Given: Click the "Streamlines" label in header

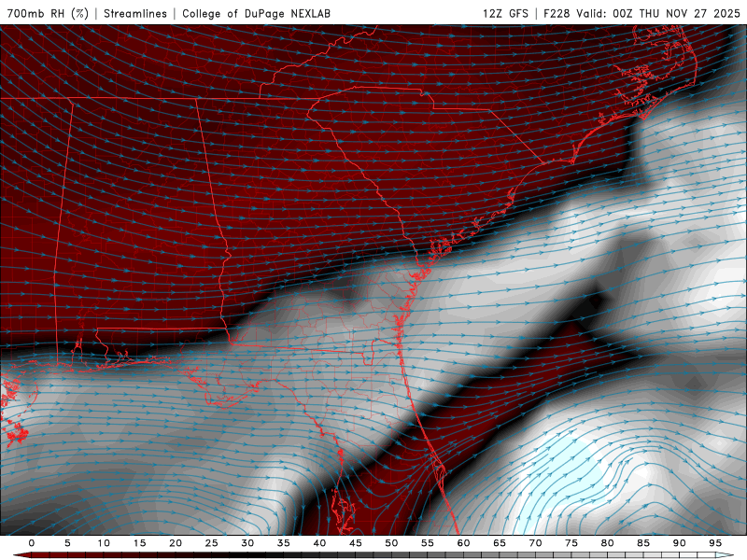Looking at the screenshot, I should coord(135,13).
